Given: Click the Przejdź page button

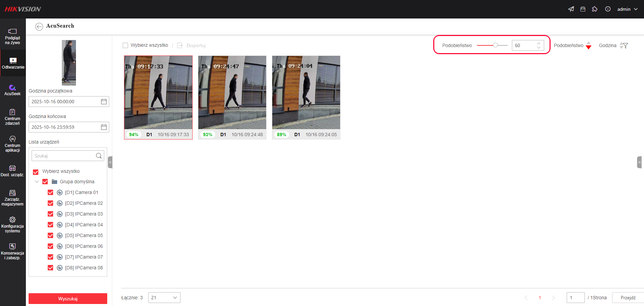Looking at the screenshot, I should click(628, 298).
